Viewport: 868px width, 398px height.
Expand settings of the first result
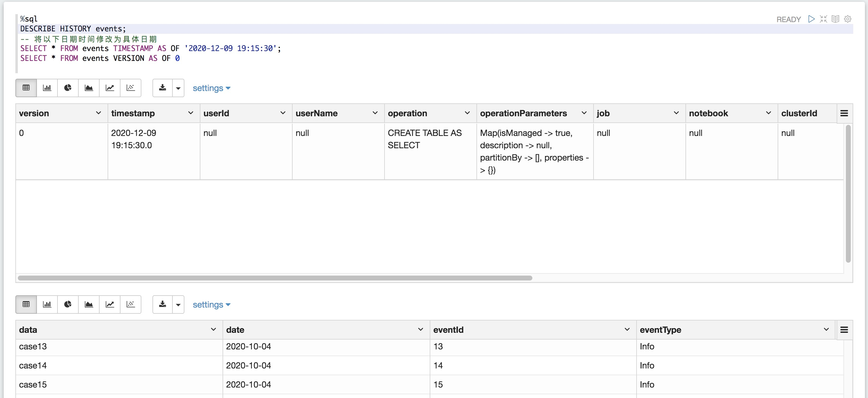click(x=211, y=88)
